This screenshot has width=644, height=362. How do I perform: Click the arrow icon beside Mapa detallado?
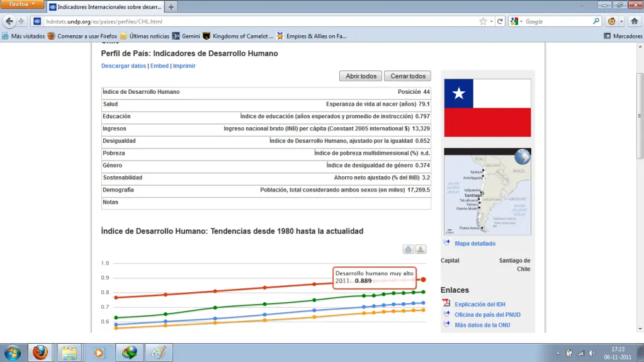click(447, 242)
